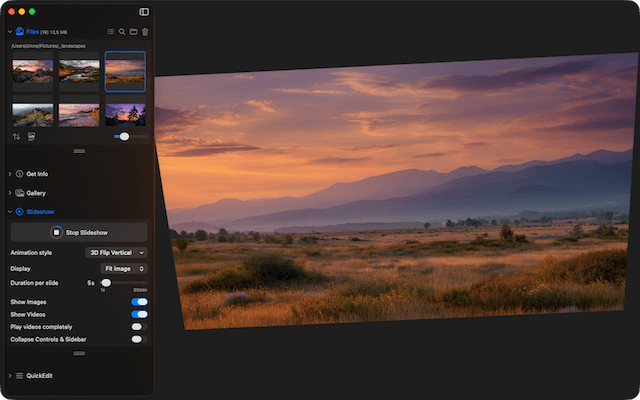This screenshot has height=400, width=640.
Task: Click the blue Files app icon
Action: [x=19, y=32]
